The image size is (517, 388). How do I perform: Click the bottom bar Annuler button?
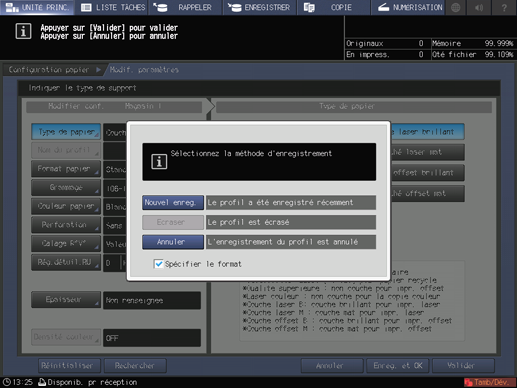click(x=332, y=366)
